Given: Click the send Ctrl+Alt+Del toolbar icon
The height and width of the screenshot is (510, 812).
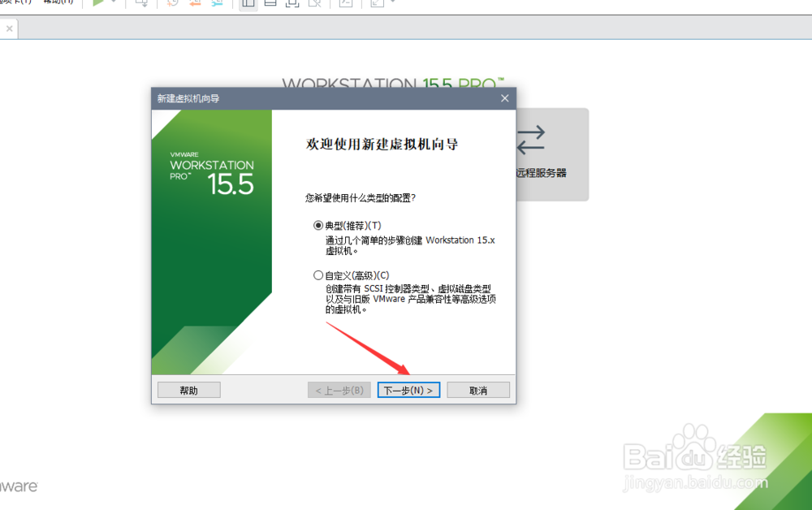Looking at the screenshot, I should pyautogui.click(x=141, y=2).
